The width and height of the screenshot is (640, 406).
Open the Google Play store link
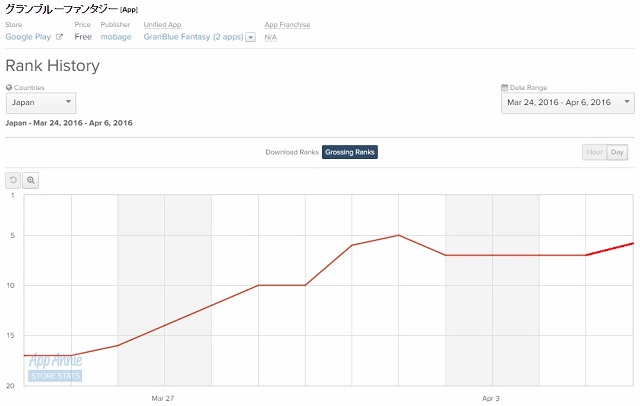click(x=28, y=37)
